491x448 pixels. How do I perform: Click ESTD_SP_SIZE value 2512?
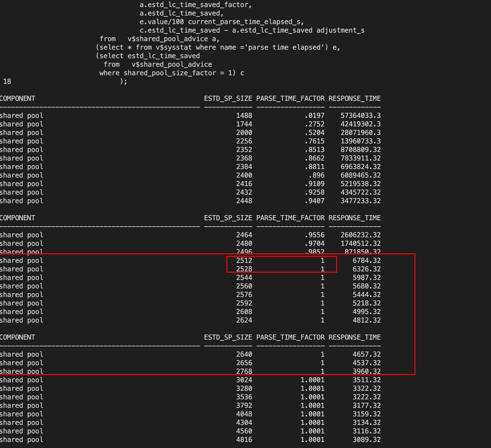tap(244, 260)
